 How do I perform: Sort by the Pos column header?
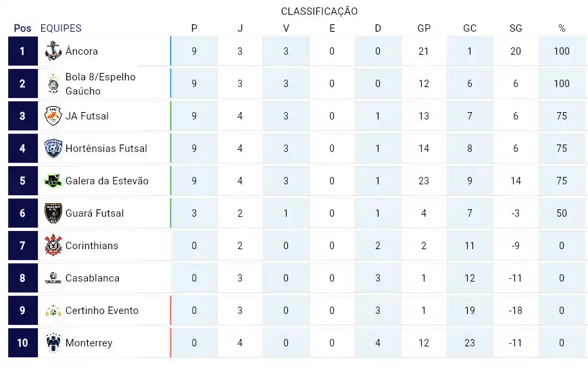point(22,28)
